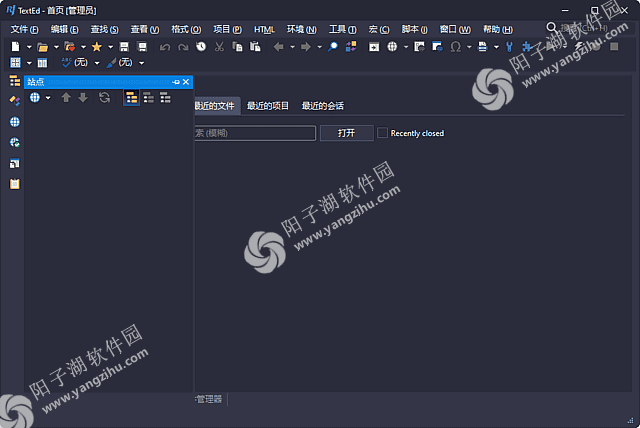The width and height of the screenshot is (640, 428).
Task: Toggle the Recently closed checkbox
Action: [x=382, y=133]
